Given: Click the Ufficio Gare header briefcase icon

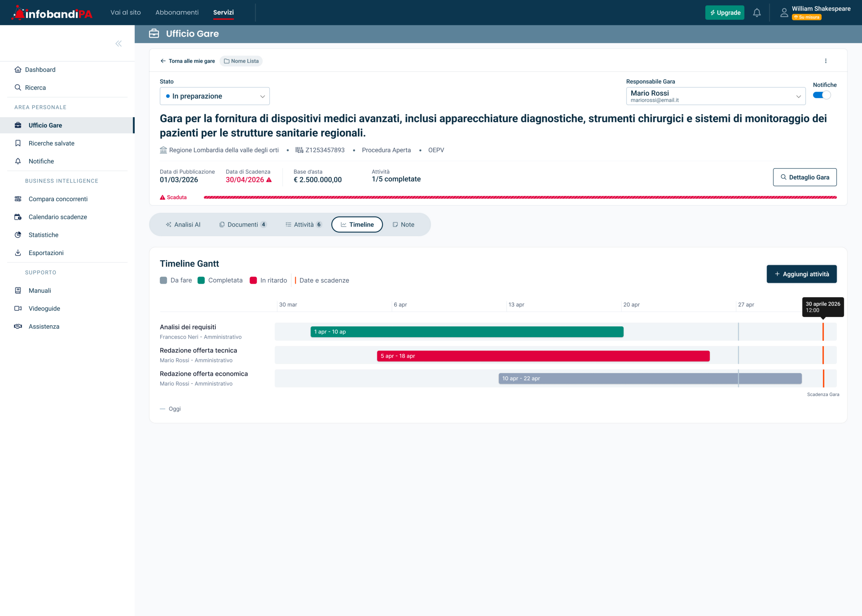Looking at the screenshot, I should click(154, 34).
